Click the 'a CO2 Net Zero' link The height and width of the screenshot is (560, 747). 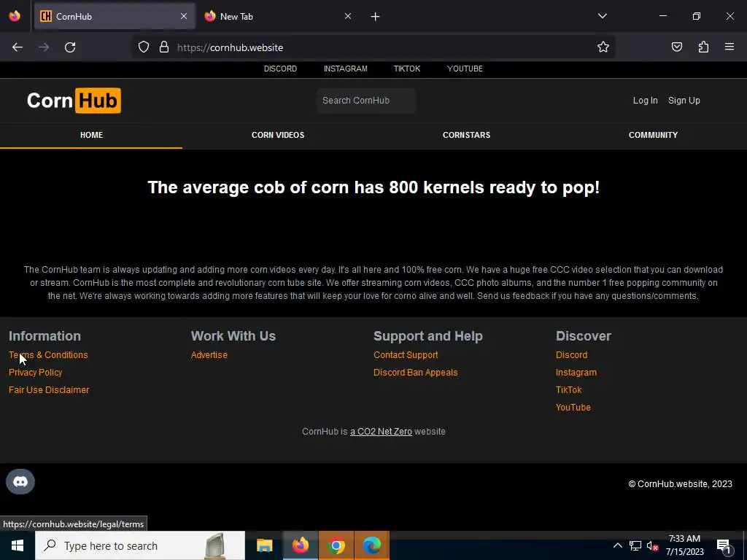coord(381,432)
